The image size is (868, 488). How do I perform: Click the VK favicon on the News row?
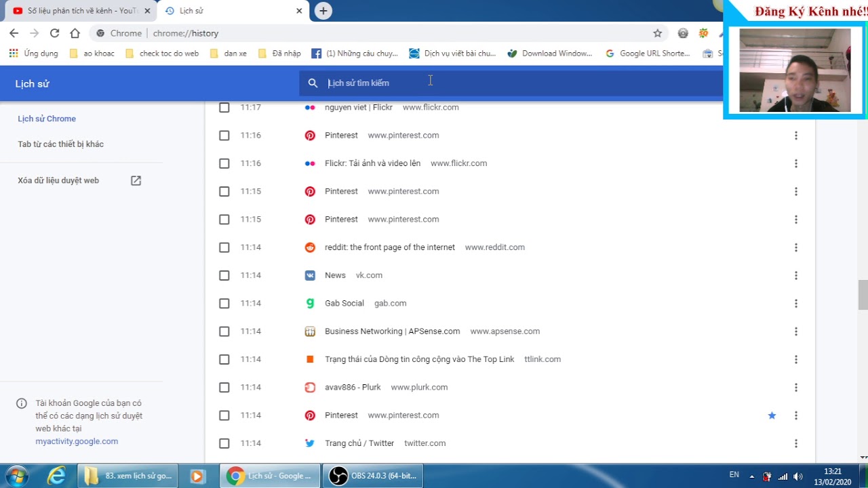pos(310,275)
